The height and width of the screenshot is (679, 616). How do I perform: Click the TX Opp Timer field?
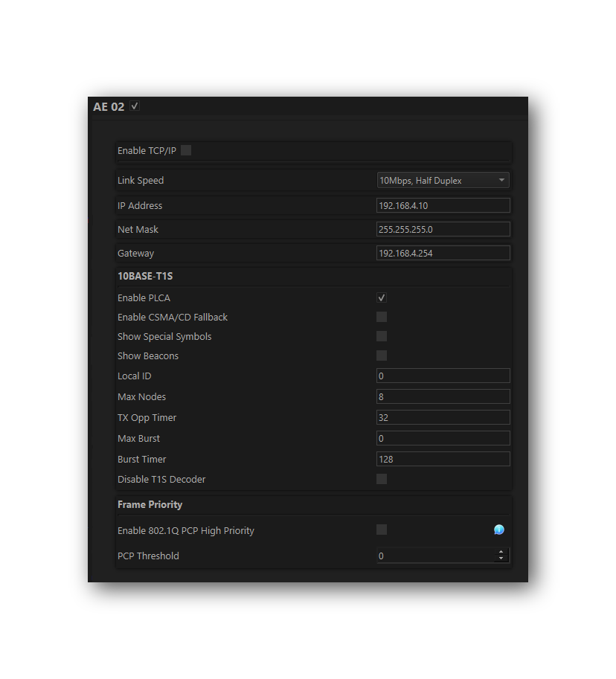point(443,417)
